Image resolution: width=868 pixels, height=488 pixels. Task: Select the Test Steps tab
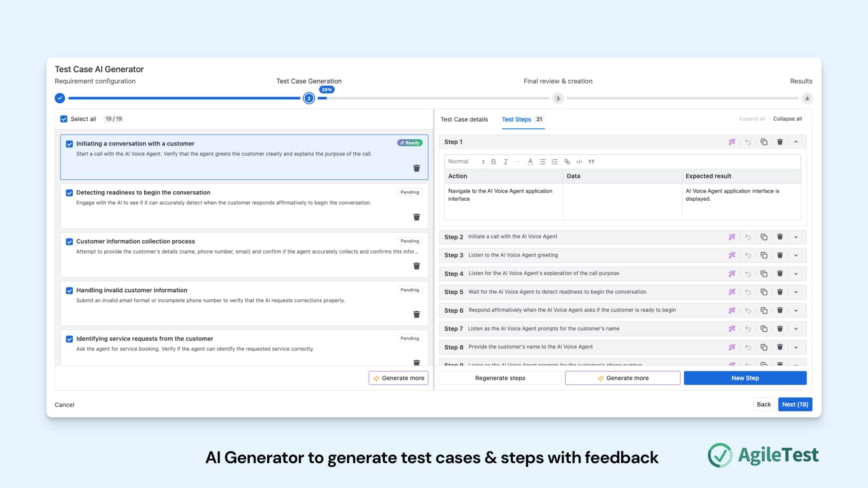[522, 119]
